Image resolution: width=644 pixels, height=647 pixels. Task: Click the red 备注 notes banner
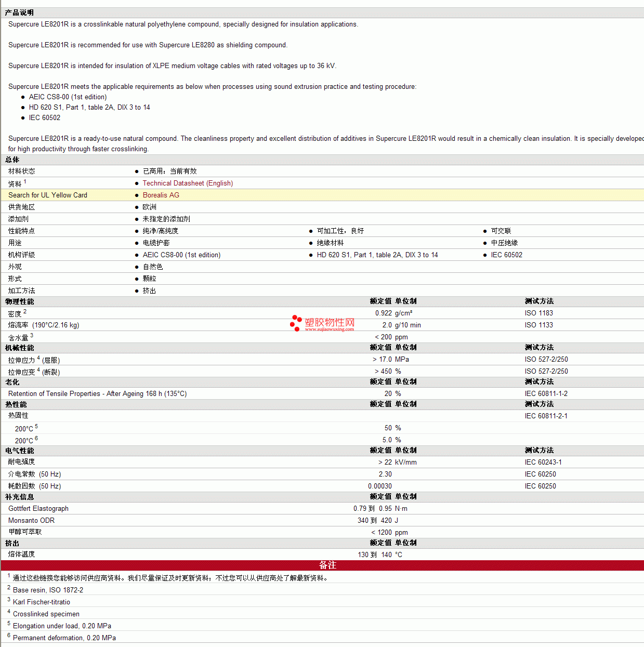click(x=322, y=565)
